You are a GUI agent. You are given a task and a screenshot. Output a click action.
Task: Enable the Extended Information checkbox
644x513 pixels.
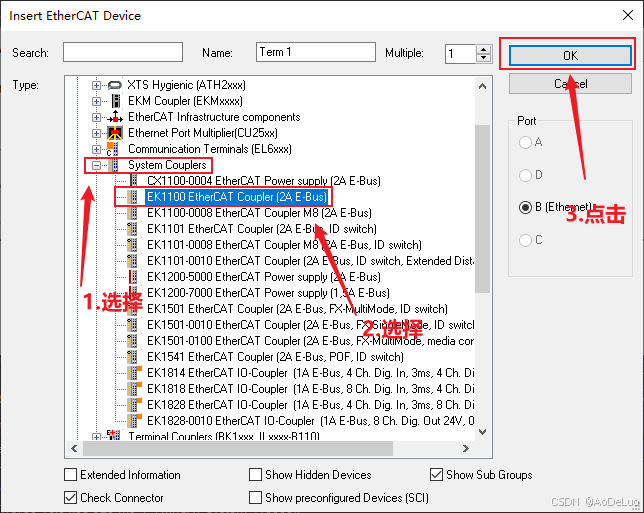[x=71, y=475]
